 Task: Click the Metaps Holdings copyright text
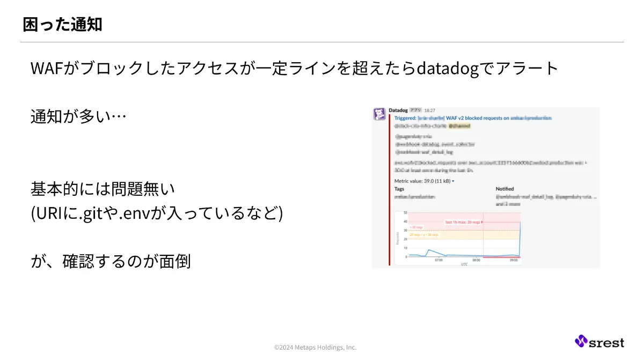tap(316, 348)
